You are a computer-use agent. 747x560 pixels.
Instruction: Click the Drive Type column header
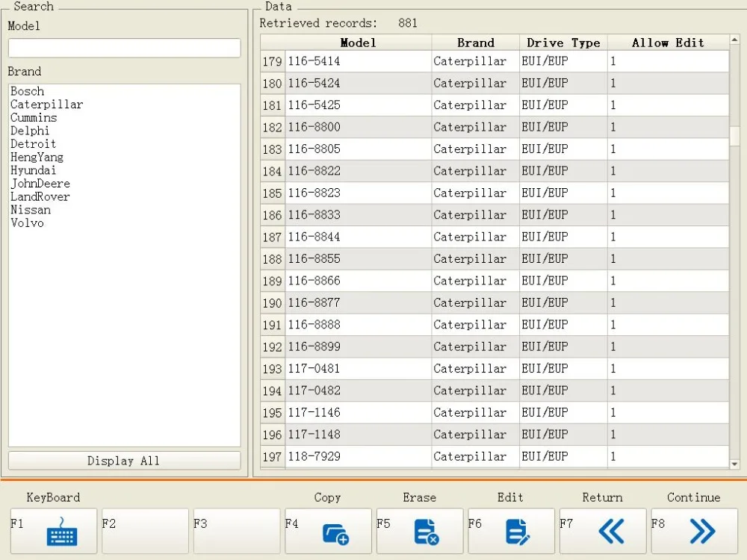coord(563,43)
